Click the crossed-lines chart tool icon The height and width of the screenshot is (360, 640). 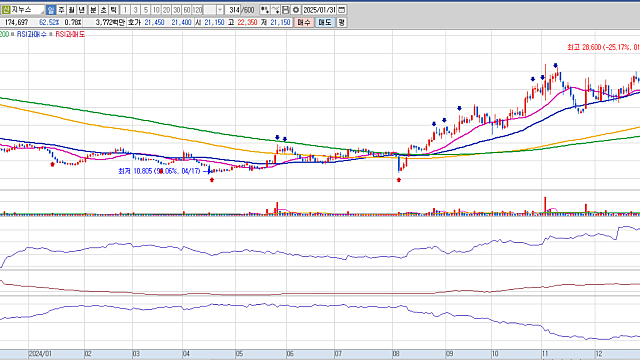tap(275, 10)
